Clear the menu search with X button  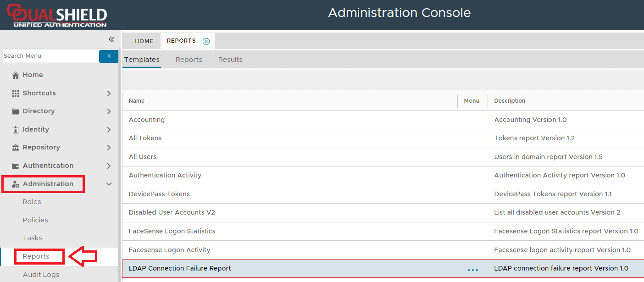109,56
